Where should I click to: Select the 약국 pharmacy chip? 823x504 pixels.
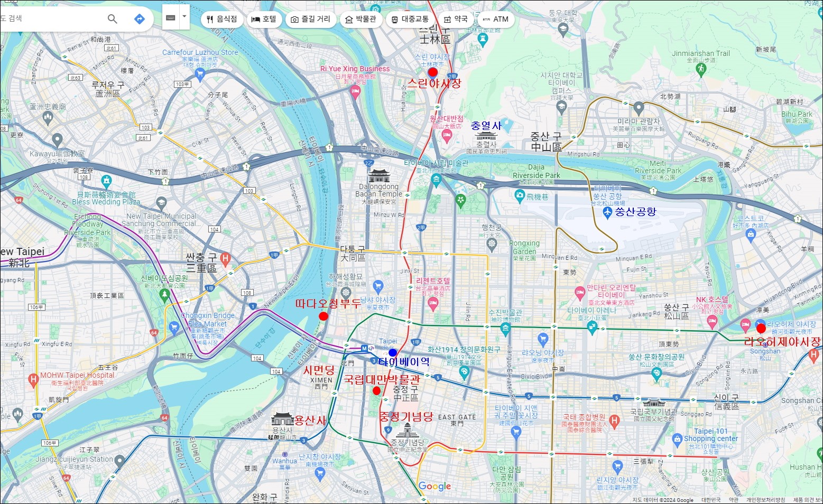tap(456, 19)
